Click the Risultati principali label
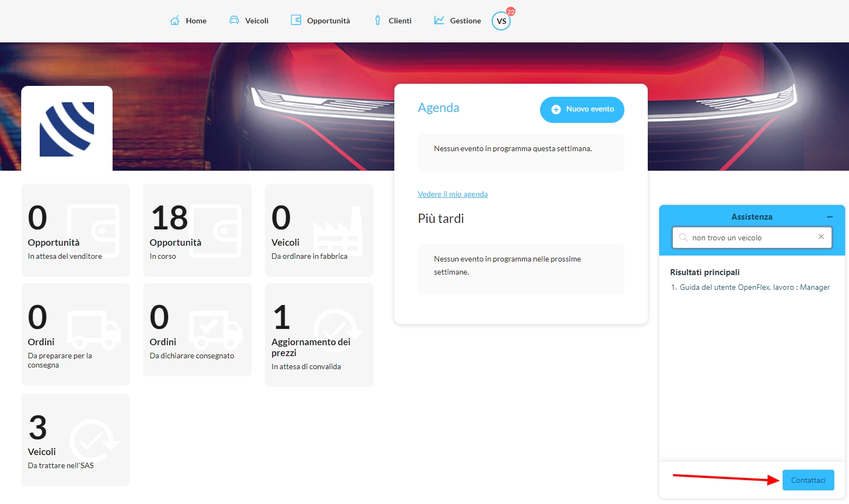849x504 pixels. click(x=705, y=272)
